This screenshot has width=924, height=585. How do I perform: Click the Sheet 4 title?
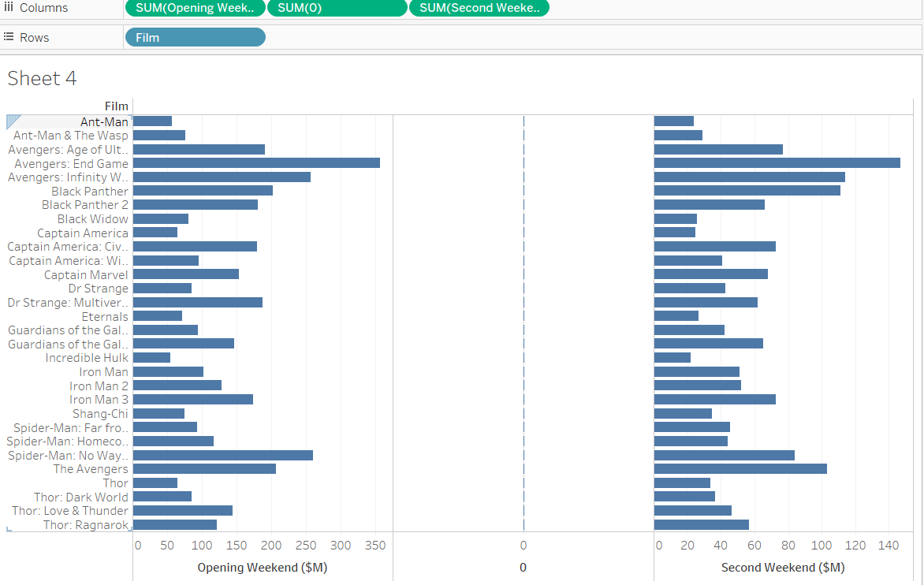tap(42, 78)
